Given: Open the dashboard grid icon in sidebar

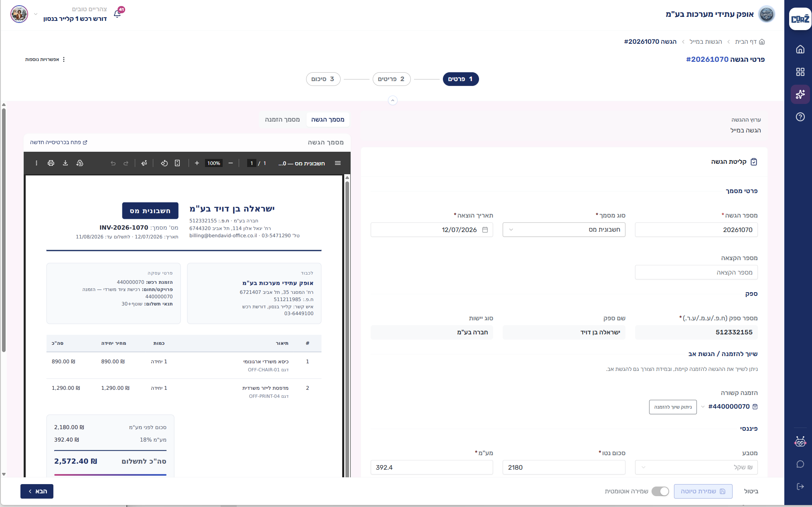Looking at the screenshot, I should 800,72.
